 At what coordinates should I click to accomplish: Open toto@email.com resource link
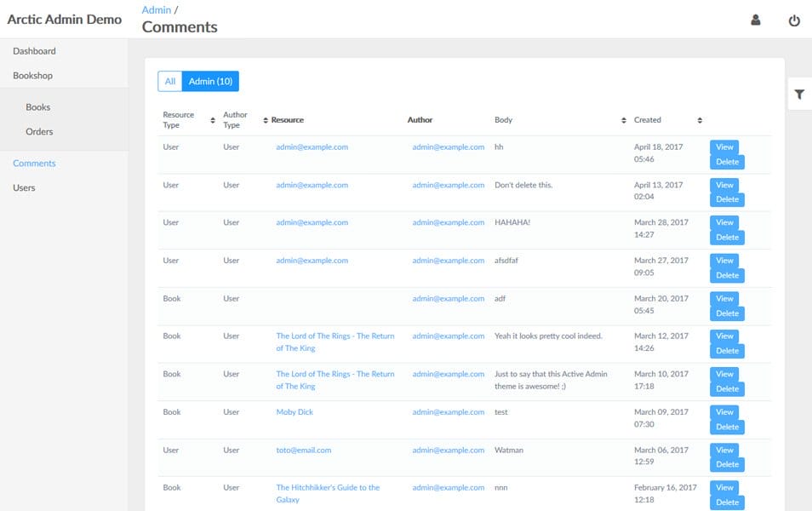303,450
